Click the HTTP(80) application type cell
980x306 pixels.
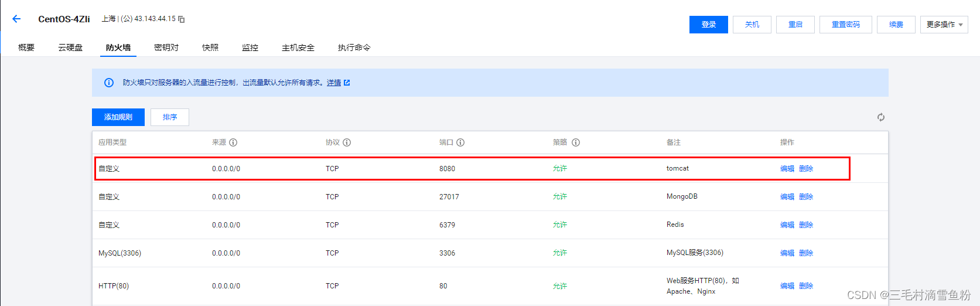point(114,286)
